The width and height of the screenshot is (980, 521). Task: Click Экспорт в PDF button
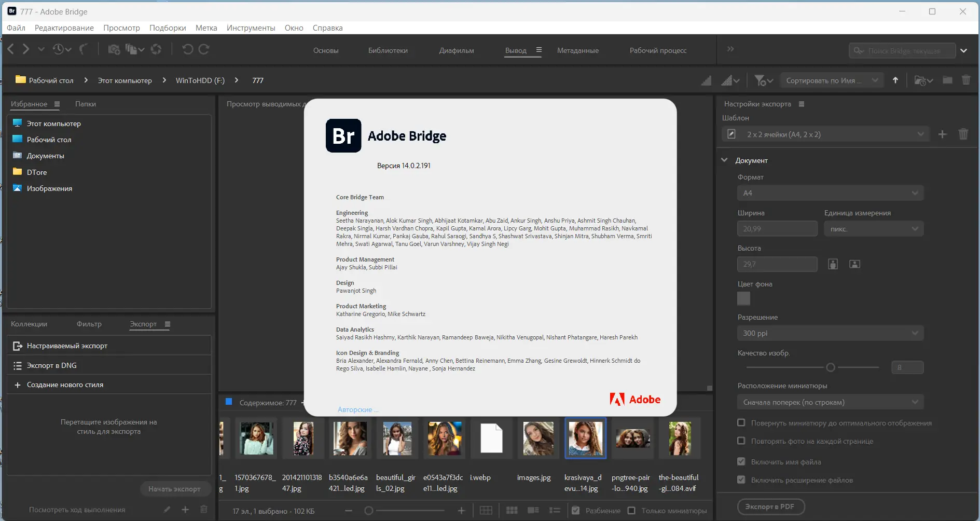click(770, 506)
